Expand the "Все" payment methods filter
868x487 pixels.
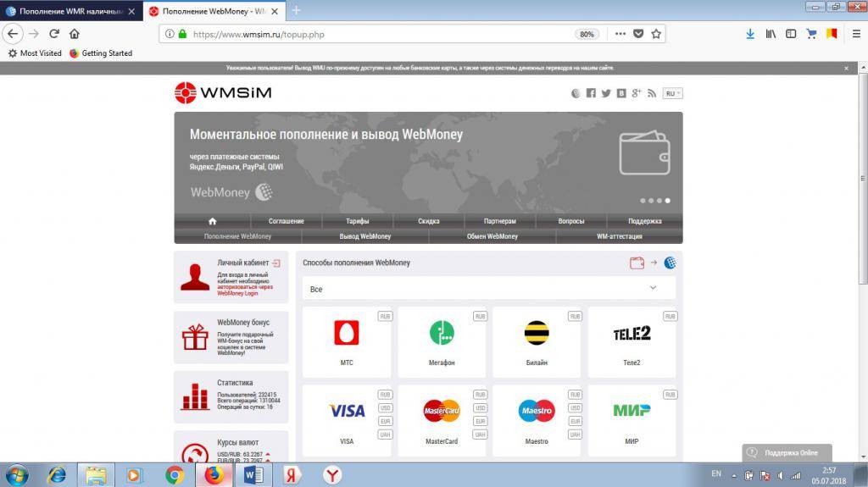point(489,289)
